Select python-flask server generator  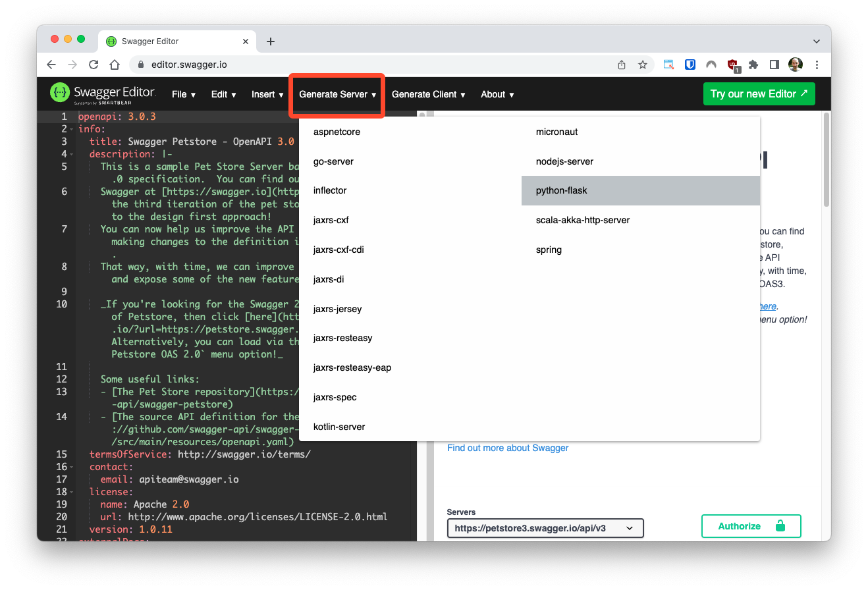[641, 190]
